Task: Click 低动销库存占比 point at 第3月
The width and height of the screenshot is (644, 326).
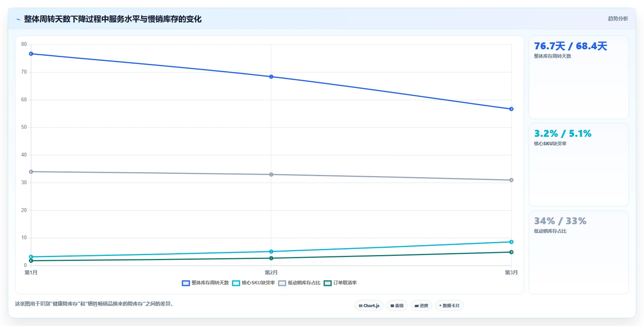Action: (x=511, y=180)
